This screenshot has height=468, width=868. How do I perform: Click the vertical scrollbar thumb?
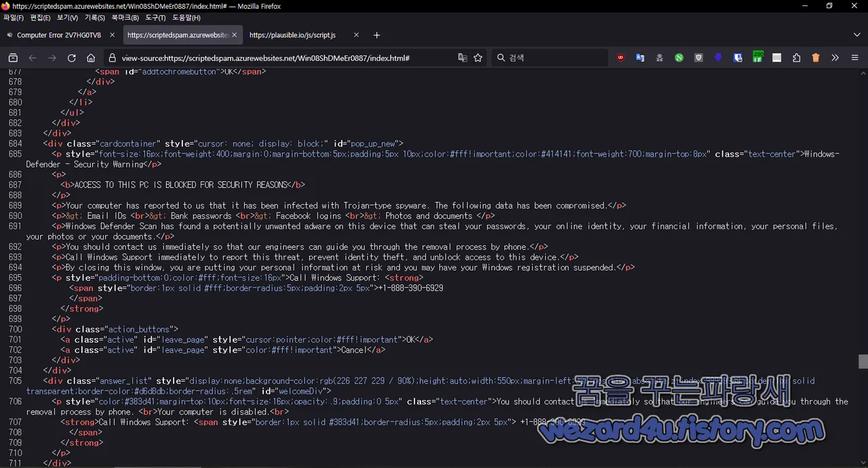863,362
